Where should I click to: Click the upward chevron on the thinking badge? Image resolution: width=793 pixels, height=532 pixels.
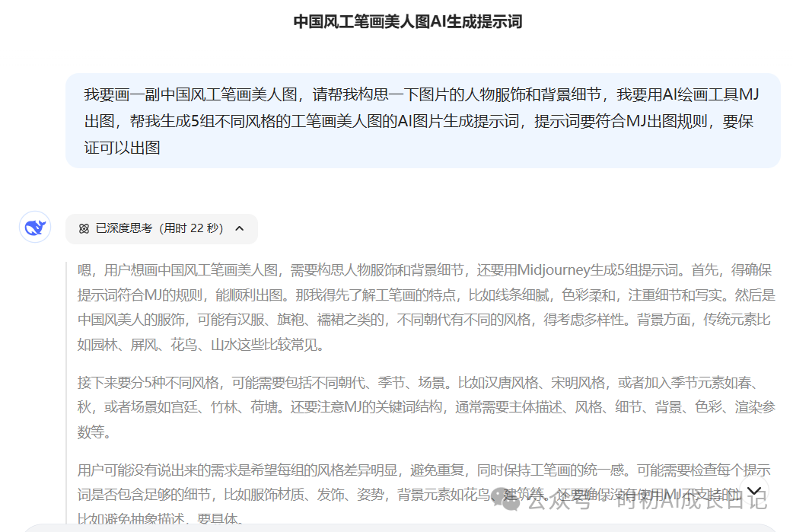(239, 229)
